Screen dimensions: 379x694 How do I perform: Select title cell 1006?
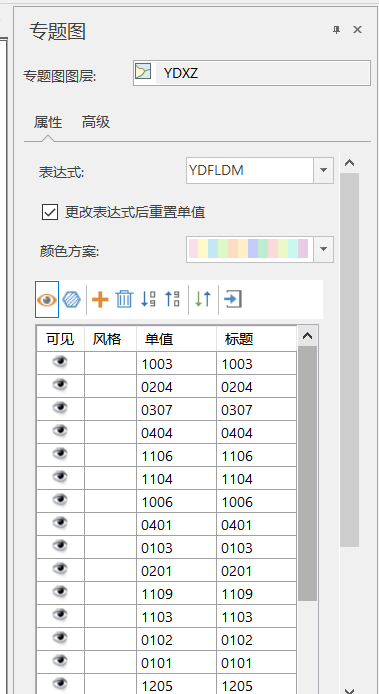pyautogui.click(x=256, y=501)
